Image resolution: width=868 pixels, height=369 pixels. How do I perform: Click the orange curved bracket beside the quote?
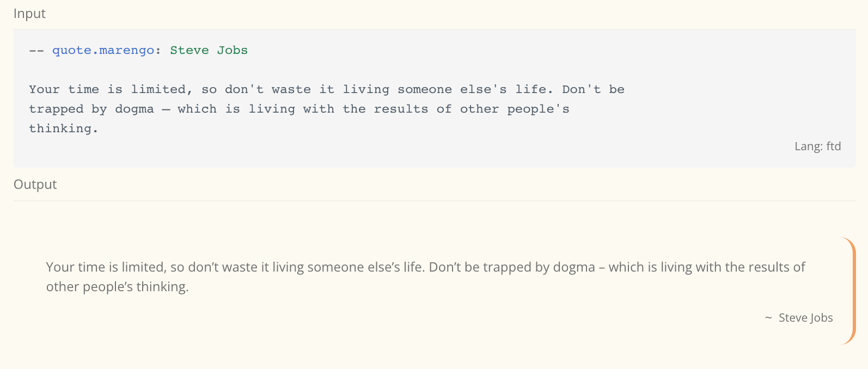pos(848,291)
